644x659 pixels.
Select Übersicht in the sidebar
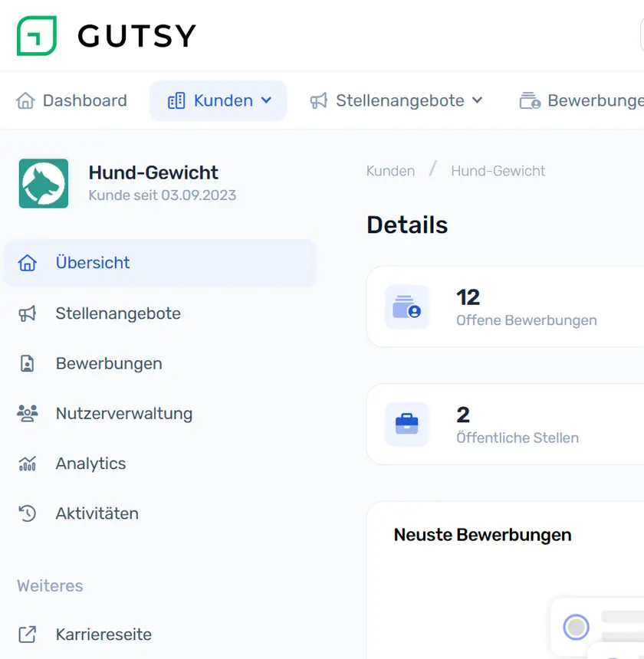click(x=93, y=263)
